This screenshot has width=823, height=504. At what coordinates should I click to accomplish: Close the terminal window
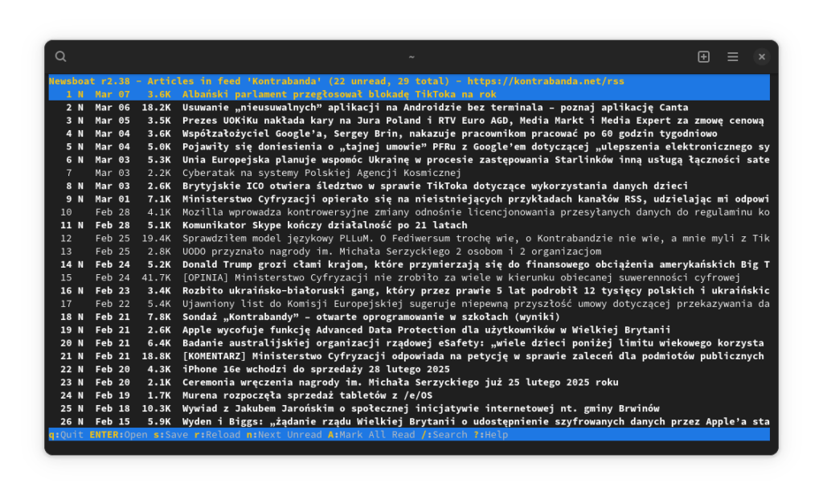(x=762, y=57)
